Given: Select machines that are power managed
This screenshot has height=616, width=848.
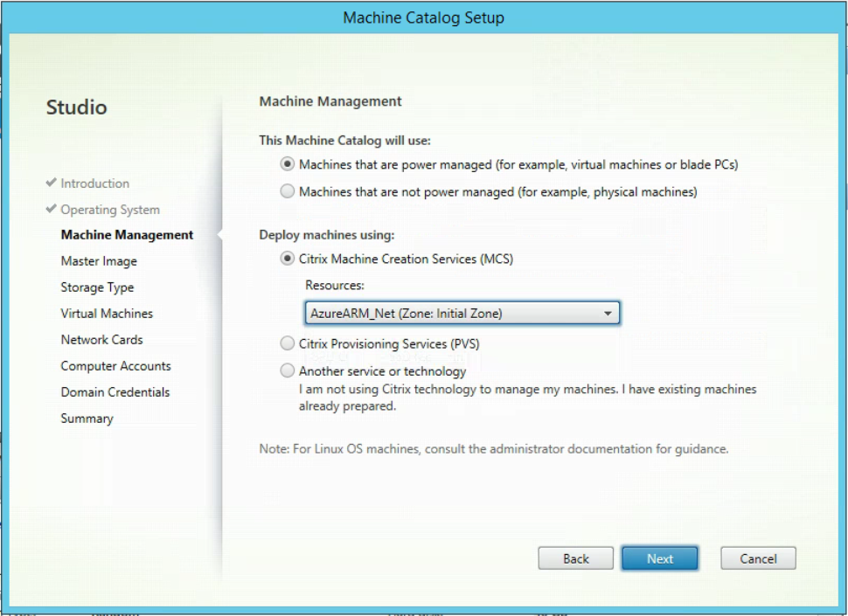Looking at the screenshot, I should [287, 164].
